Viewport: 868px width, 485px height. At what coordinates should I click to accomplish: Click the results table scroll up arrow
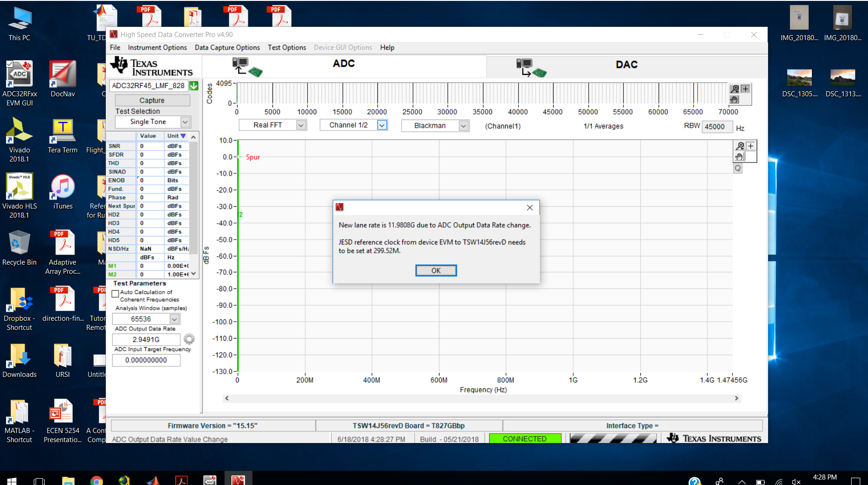point(193,137)
